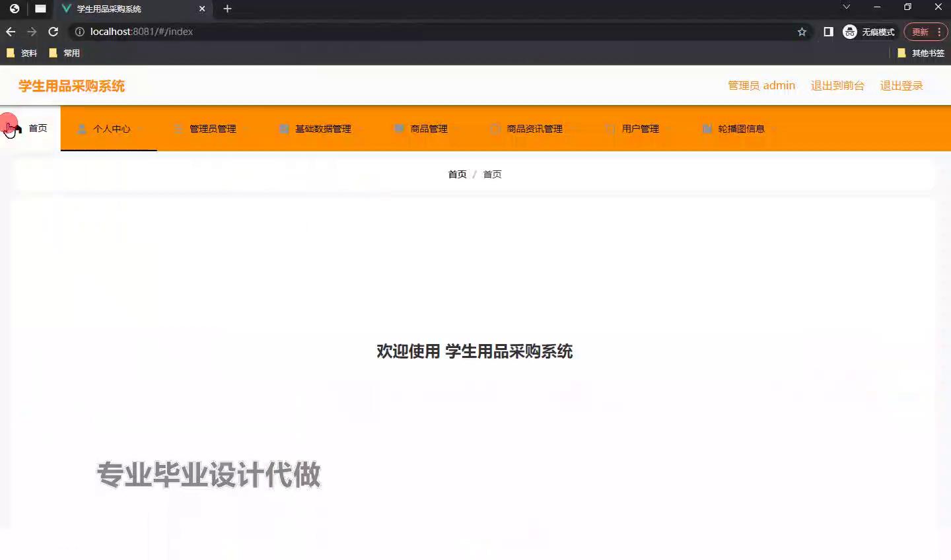Click the 退出登录 link
The width and height of the screenshot is (951, 560).
pos(901,86)
